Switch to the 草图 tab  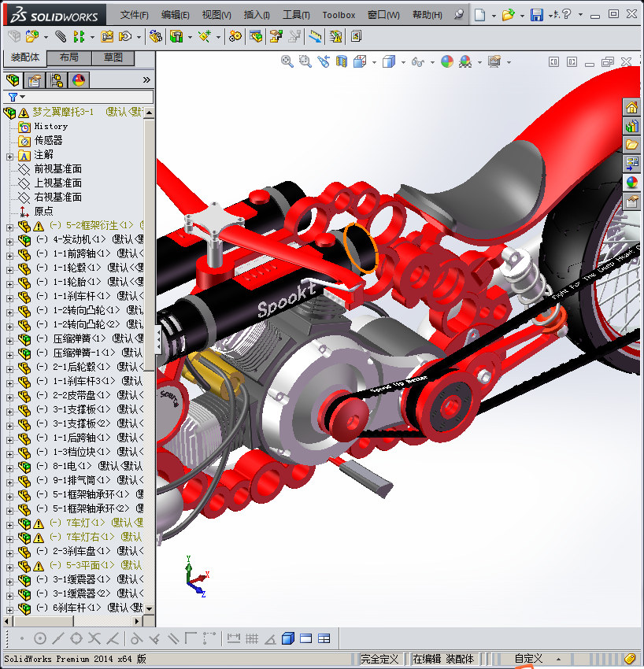[x=113, y=57]
